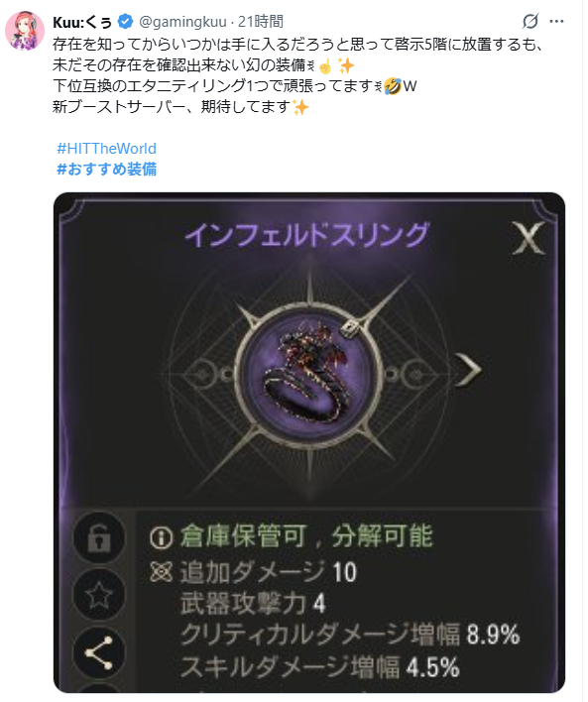Screen dimensions: 588x702
Task: Click the share icon in item panel
Action: [x=99, y=653]
